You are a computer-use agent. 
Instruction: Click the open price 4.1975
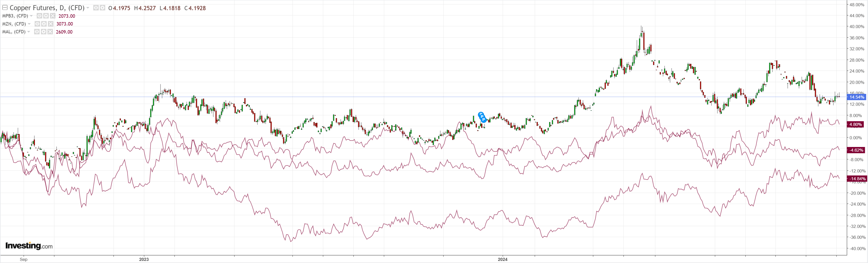122,8
